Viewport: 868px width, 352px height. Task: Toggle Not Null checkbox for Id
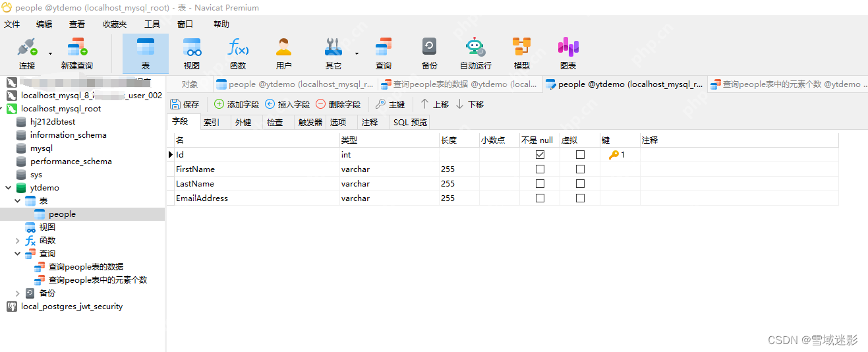point(540,155)
